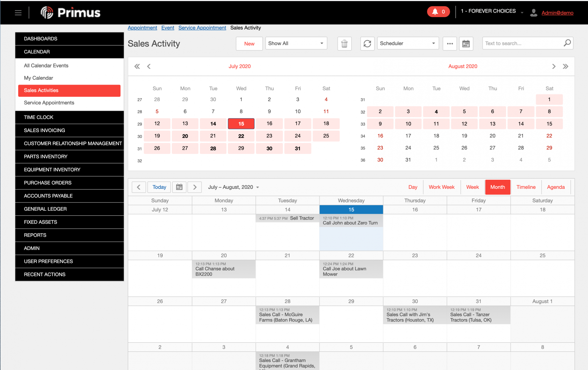Expand the SALES INVOICING section

[x=70, y=130]
